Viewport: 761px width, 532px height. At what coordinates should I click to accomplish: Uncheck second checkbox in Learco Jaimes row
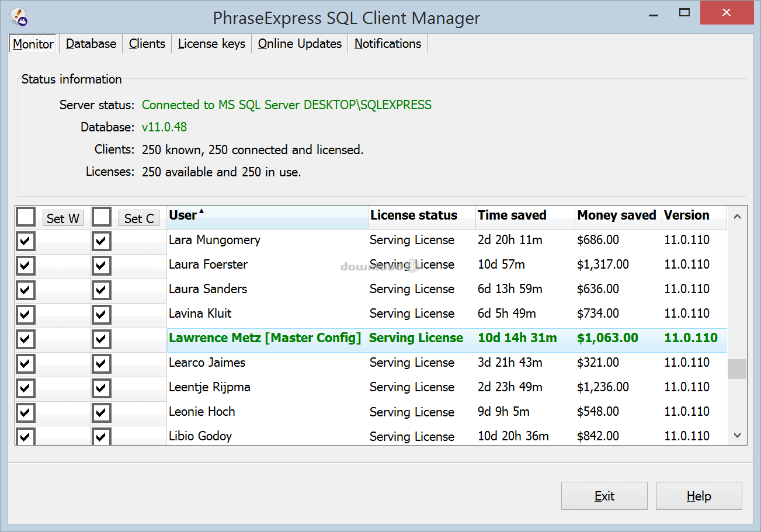pos(102,364)
